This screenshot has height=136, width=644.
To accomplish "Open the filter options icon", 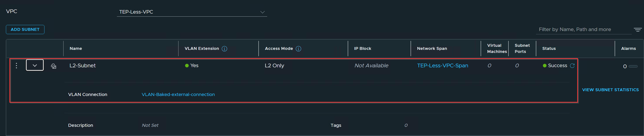I will (637, 30).
